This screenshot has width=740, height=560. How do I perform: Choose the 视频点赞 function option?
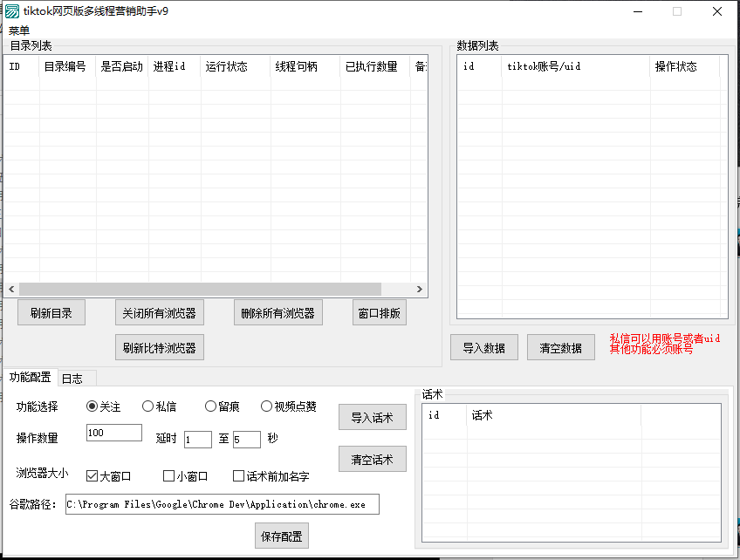[x=266, y=406]
